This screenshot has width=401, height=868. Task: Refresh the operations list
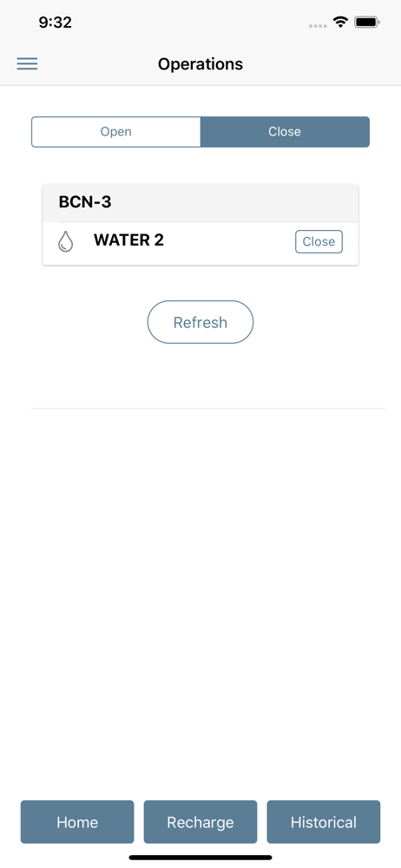click(x=200, y=322)
